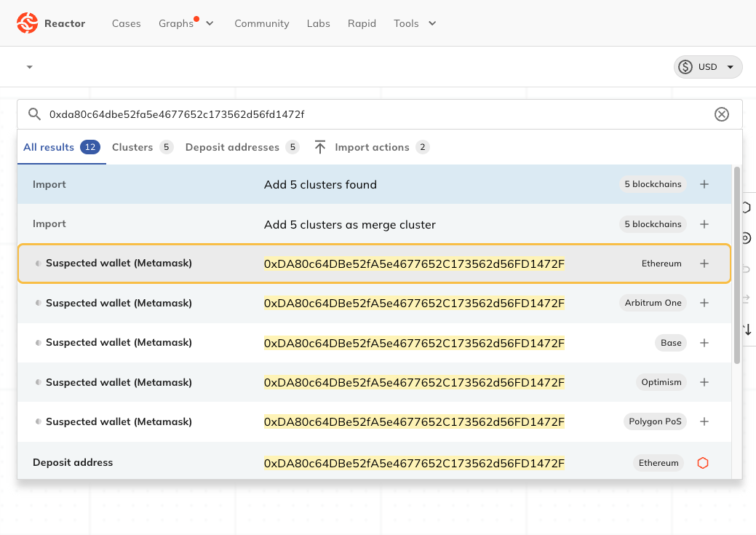Add the Arbitrum One wallet via plus icon
Viewport: 756px width, 535px height.
pyautogui.click(x=704, y=303)
